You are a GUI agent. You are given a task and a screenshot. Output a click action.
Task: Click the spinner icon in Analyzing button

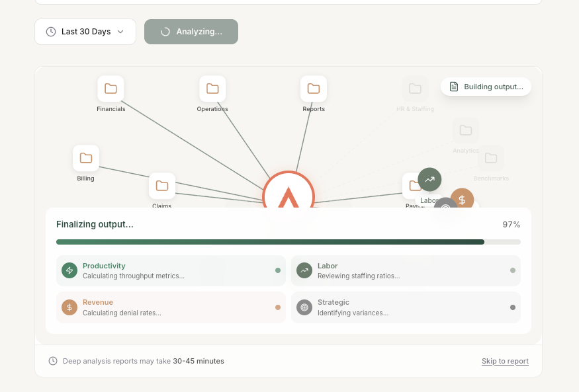point(165,32)
